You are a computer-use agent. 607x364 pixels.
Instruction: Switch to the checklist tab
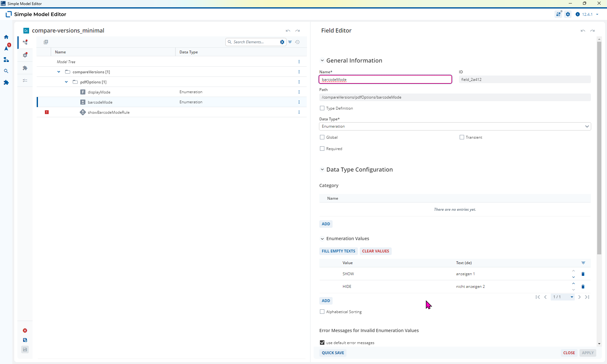[x=25, y=81]
